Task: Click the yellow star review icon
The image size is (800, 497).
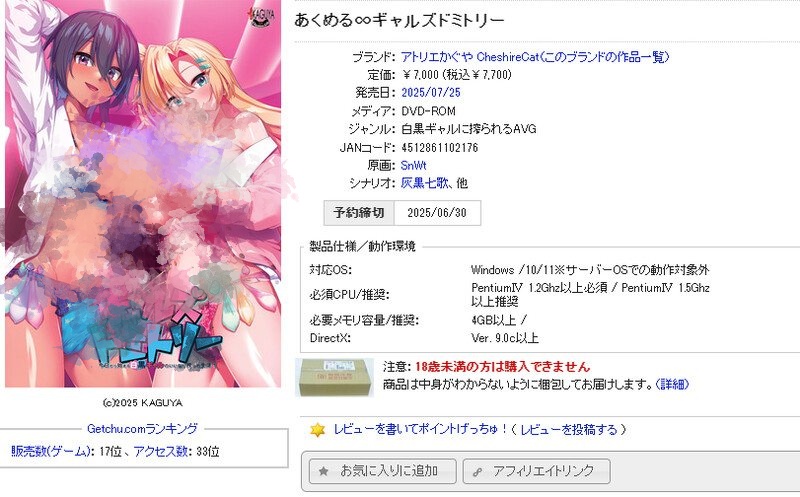Action: point(317,430)
